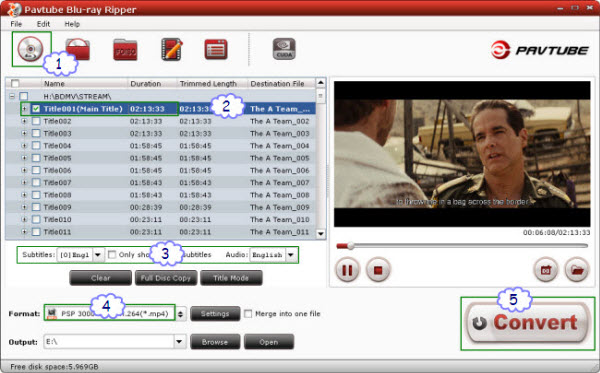Check the Title005 checkbox
The width and height of the screenshot is (600, 373).
[x=36, y=158]
